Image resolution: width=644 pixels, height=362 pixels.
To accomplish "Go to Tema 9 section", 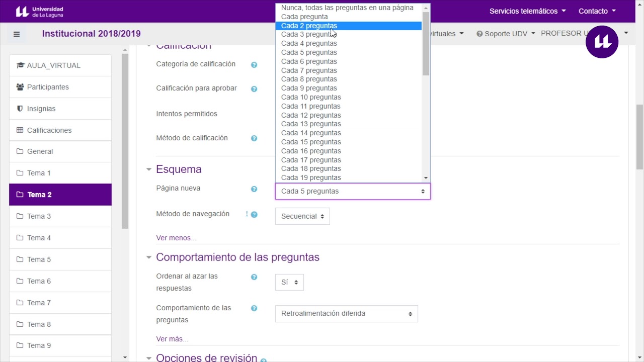I will [x=60, y=345].
